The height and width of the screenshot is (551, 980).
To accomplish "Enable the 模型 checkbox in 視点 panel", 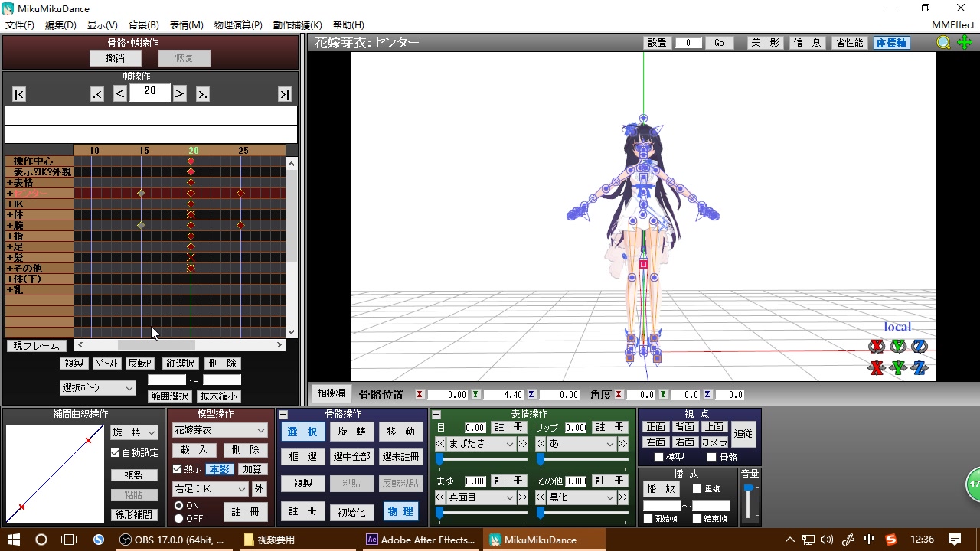I will pos(658,458).
